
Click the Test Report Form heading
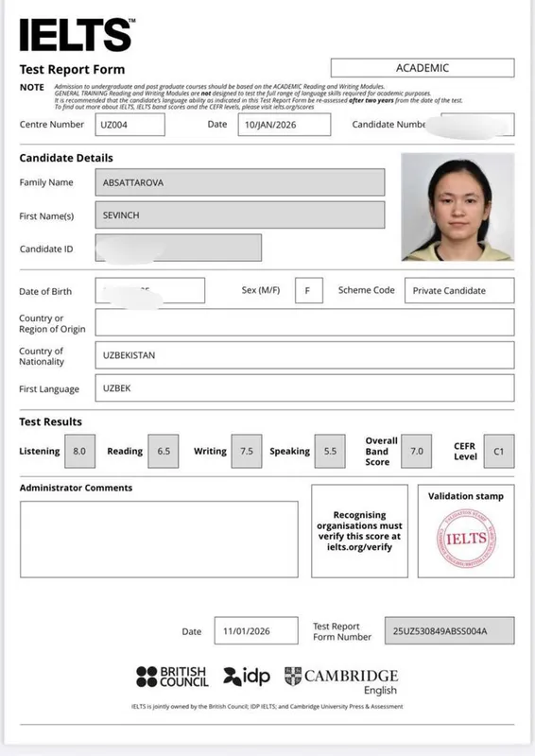point(73,69)
